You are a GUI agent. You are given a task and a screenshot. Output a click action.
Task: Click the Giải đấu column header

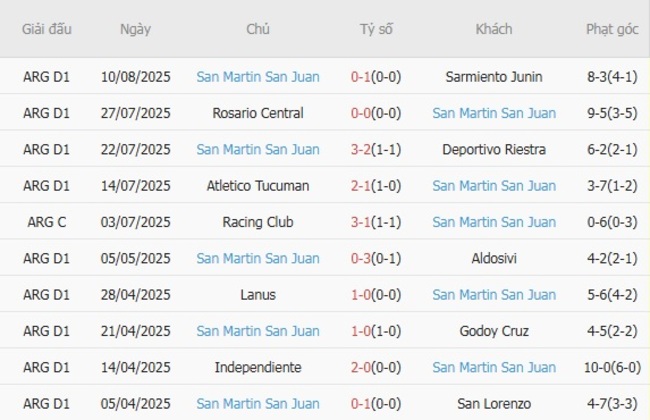47,29
